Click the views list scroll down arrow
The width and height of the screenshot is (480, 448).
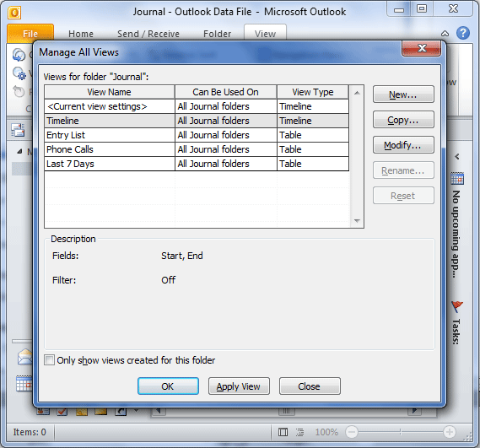[x=357, y=221]
